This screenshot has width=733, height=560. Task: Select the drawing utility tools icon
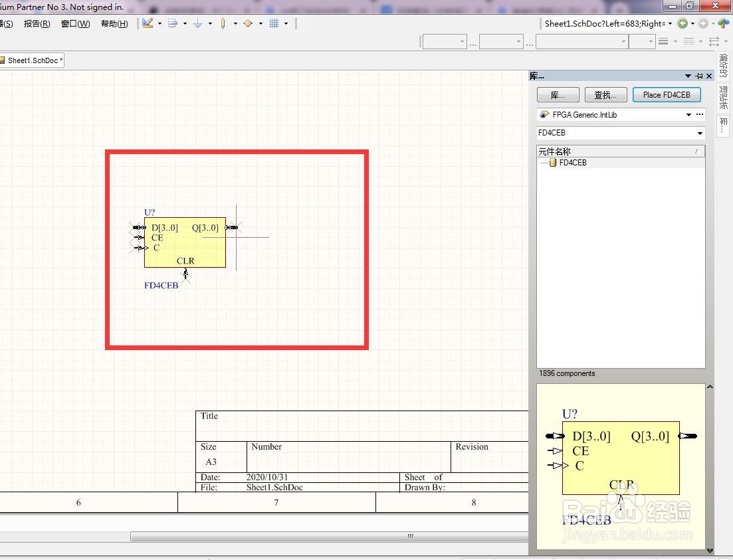(x=148, y=23)
